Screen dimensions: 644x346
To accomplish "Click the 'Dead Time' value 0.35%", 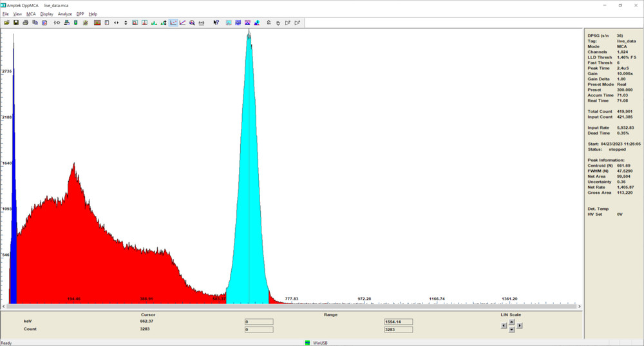I will tap(623, 133).
